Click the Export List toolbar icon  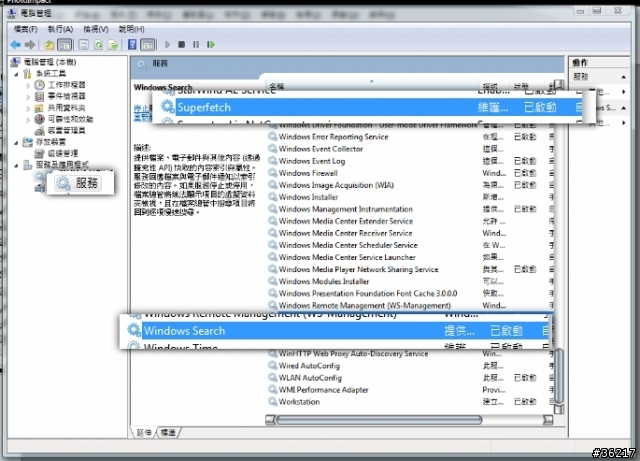pos(113,45)
